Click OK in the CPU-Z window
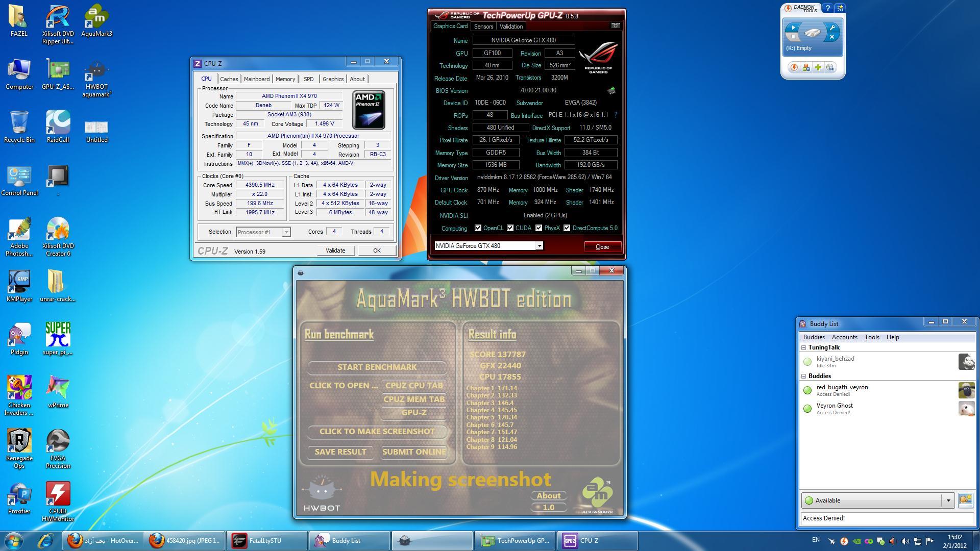Viewport: 980px width, 551px height. pyautogui.click(x=377, y=251)
